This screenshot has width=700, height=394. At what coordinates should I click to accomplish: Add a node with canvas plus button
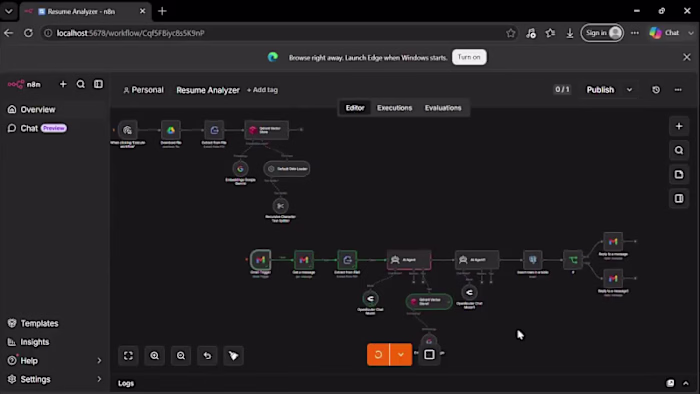(679, 126)
